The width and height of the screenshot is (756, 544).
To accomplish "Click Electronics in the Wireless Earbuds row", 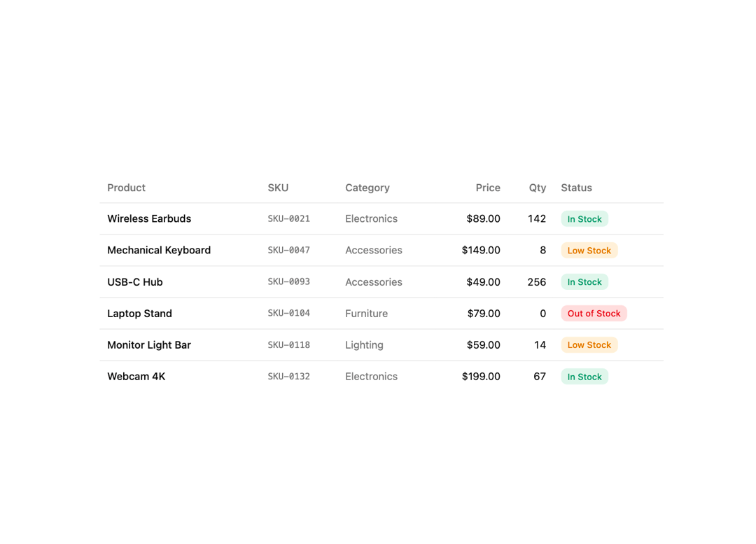I will (371, 218).
